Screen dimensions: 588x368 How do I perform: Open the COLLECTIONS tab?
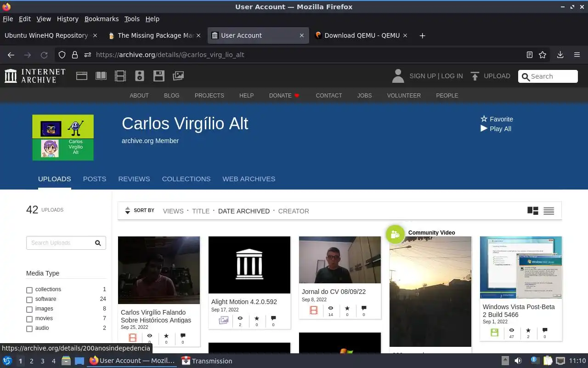[186, 179]
